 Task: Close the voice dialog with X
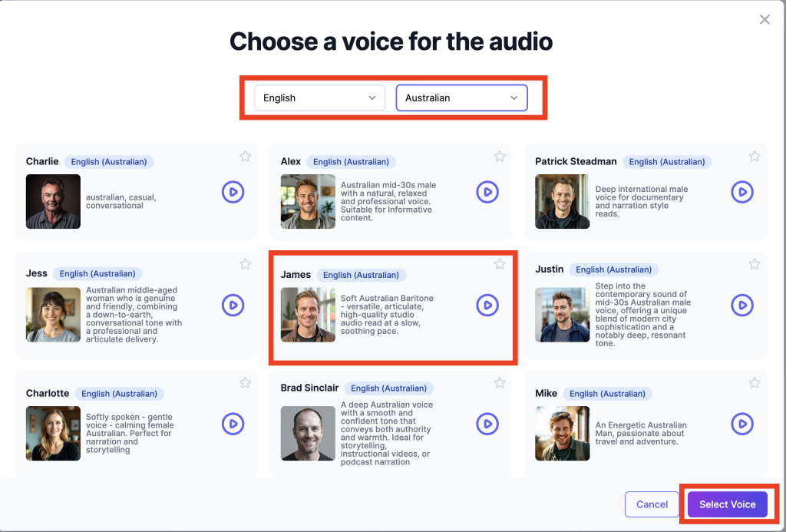pos(765,20)
